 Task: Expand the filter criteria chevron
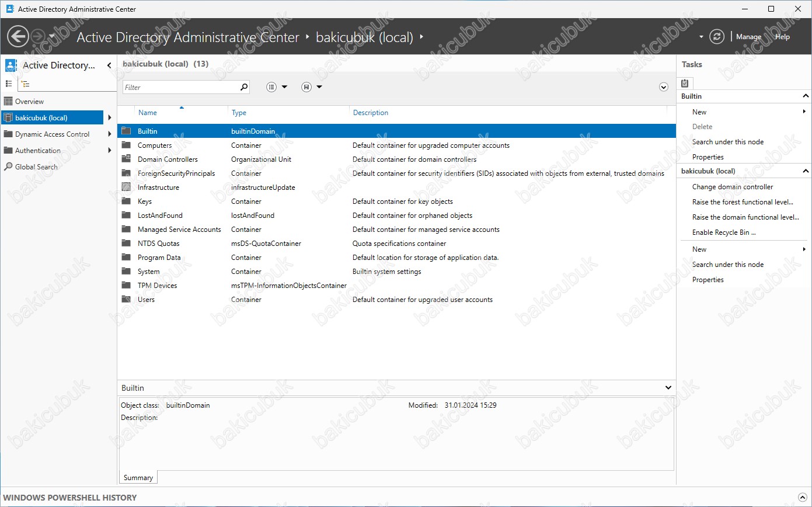[663, 87]
